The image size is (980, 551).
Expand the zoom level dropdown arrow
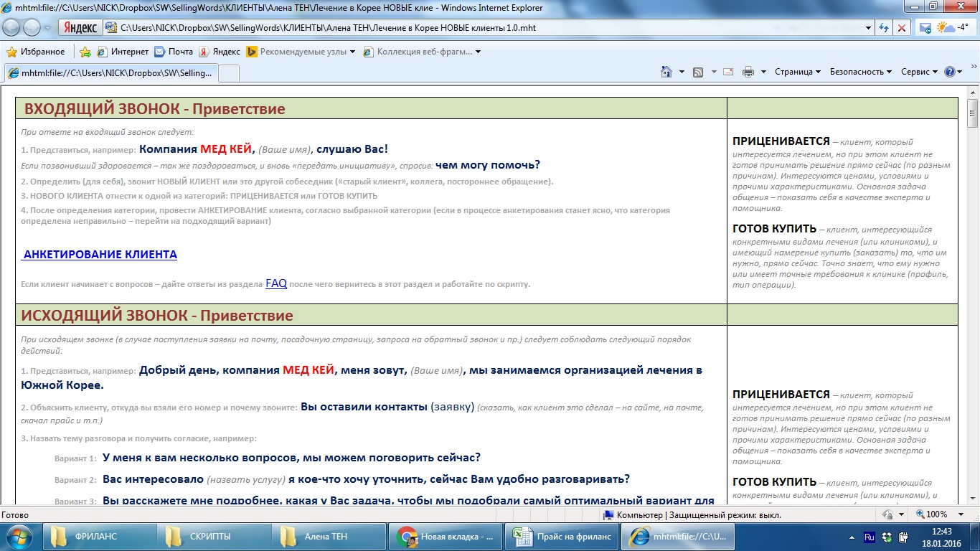click(962, 514)
